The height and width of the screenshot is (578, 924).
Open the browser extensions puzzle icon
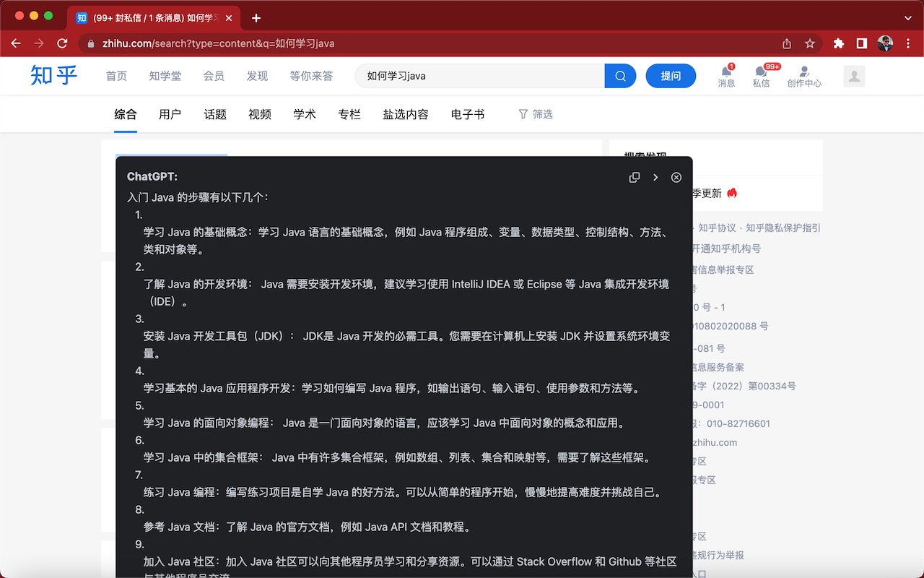839,43
